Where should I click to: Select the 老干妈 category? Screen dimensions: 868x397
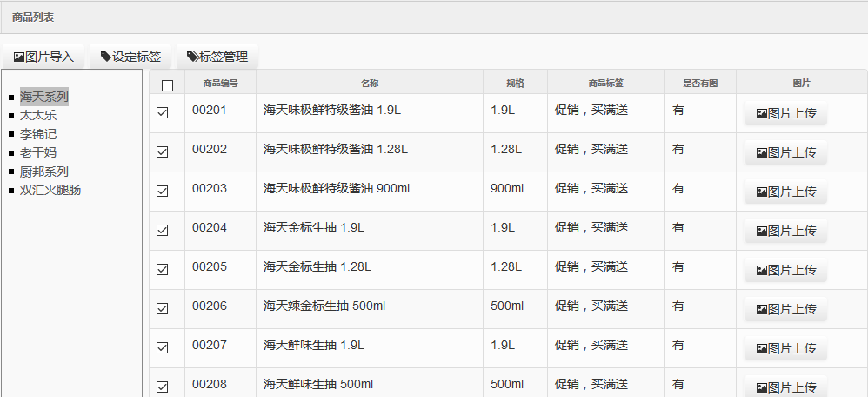tap(38, 153)
